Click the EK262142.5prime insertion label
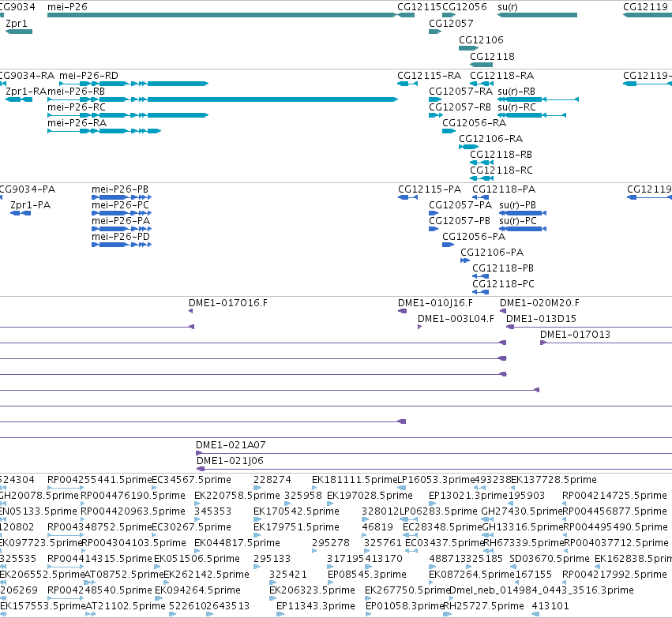 tap(207, 575)
